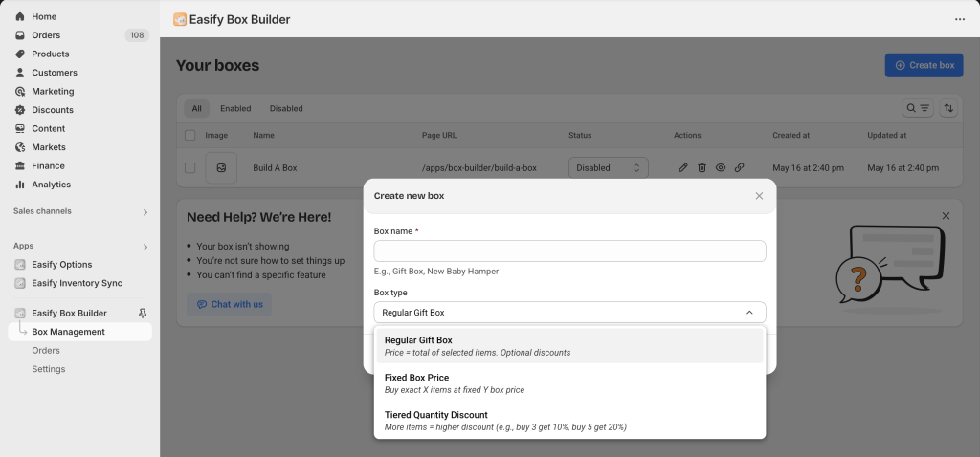Viewport: 980px width, 457px height.
Task: Click the Name column header
Action: (x=264, y=135)
